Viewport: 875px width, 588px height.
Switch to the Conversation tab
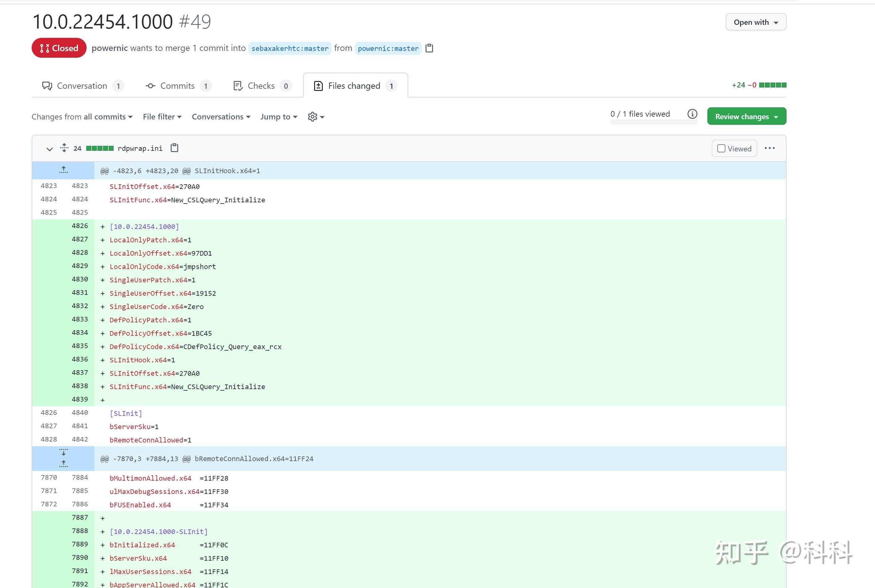pos(83,86)
